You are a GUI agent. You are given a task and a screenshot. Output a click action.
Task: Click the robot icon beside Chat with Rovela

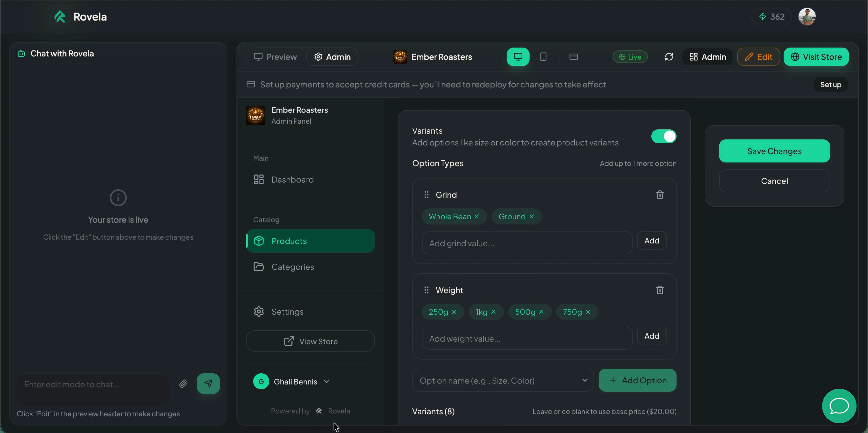(x=21, y=54)
